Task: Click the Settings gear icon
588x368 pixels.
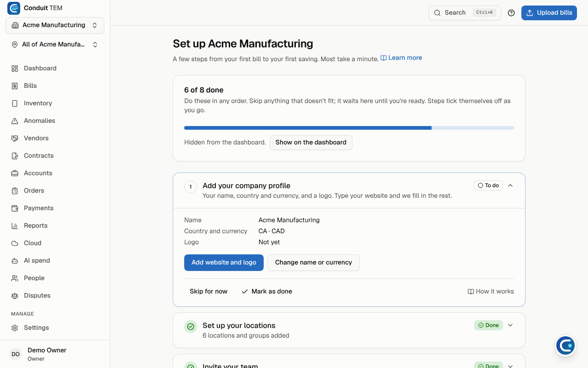Action: click(x=15, y=328)
